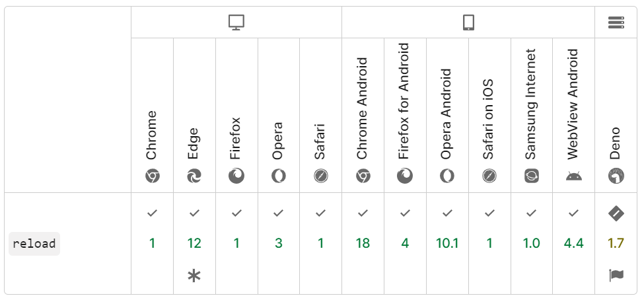The width and height of the screenshot is (644, 298).
Task: Open Opera Android 10.1 support cell
Action: pyautogui.click(x=447, y=243)
